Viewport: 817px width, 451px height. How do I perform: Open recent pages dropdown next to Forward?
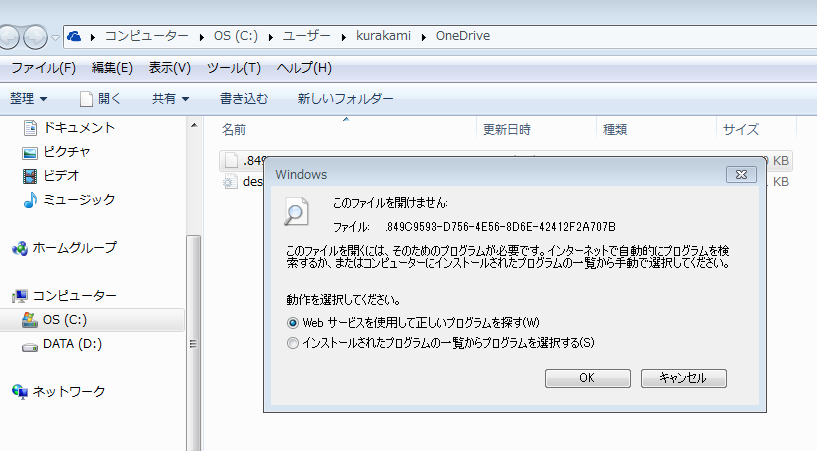point(55,38)
